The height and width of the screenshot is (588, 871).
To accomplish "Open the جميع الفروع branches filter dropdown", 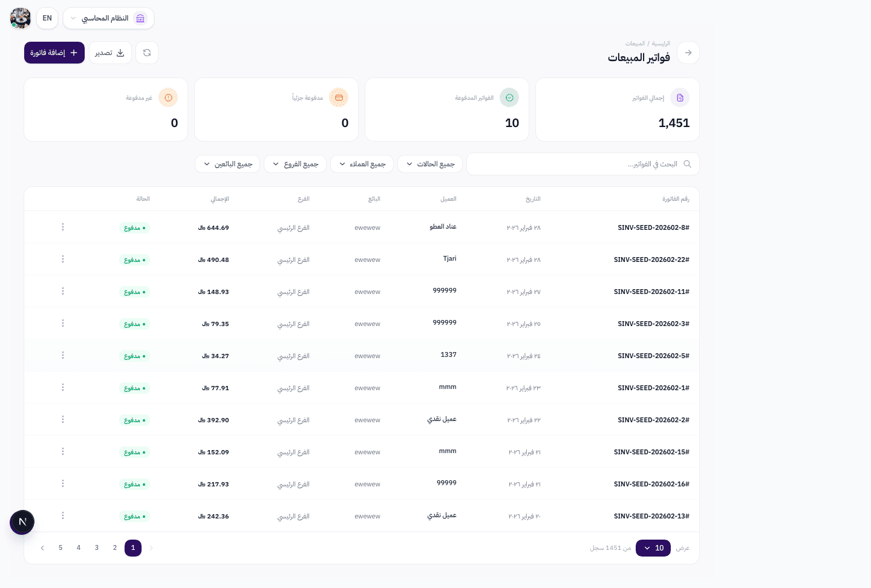I will [x=295, y=164].
